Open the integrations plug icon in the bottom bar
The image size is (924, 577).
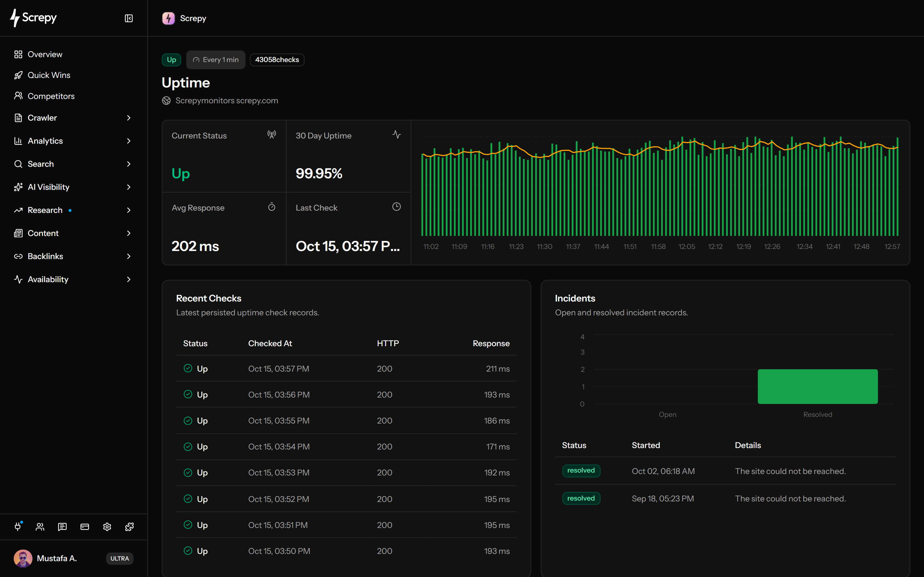pyautogui.click(x=18, y=527)
